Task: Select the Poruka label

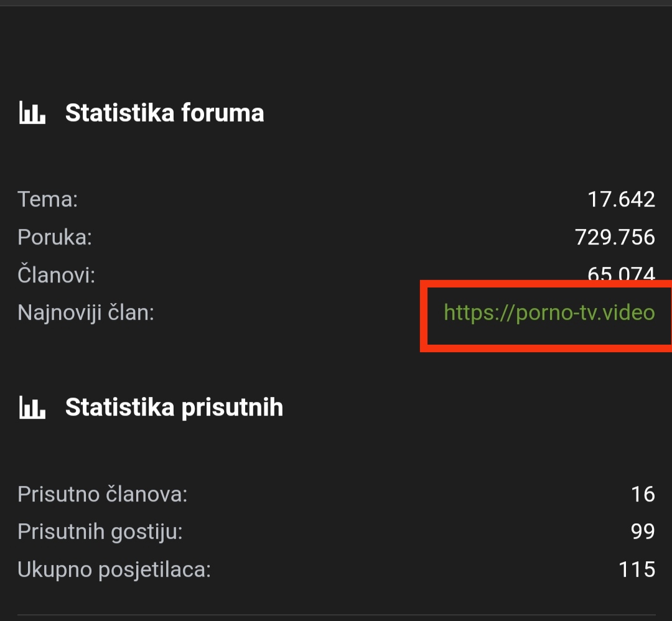Action: [x=55, y=237]
